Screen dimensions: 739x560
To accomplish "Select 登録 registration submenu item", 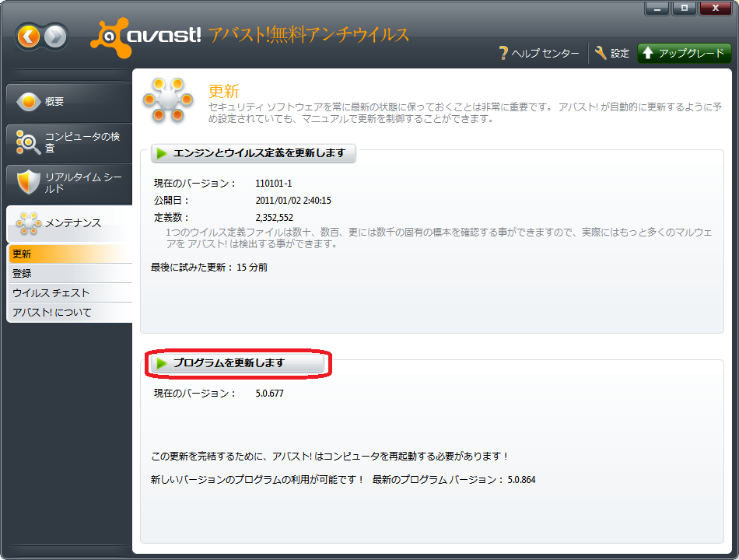I will [x=70, y=274].
